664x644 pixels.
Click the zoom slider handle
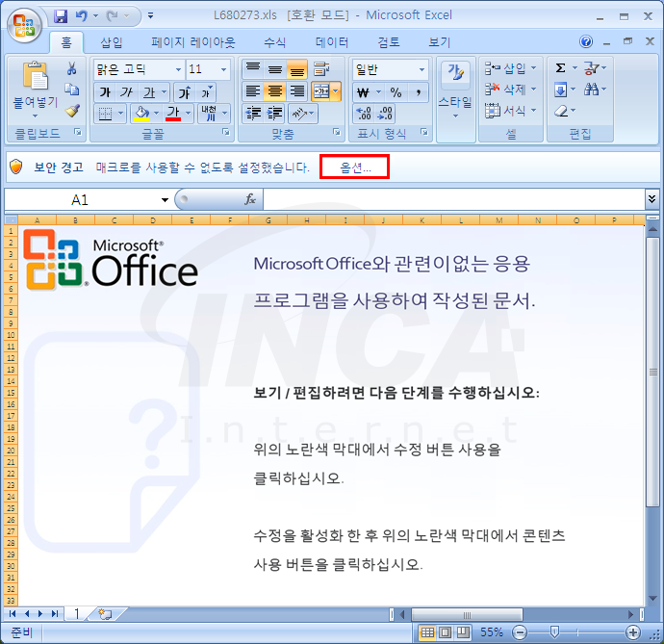coord(554,632)
